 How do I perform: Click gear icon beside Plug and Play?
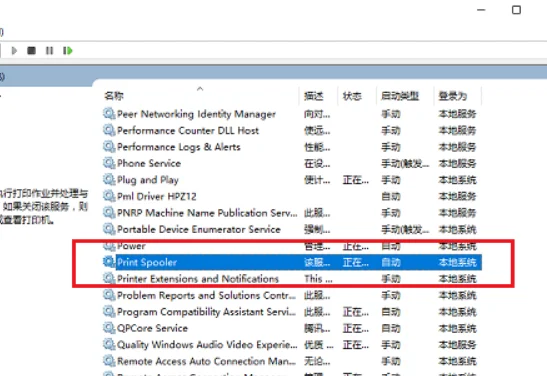[x=109, y=180]
